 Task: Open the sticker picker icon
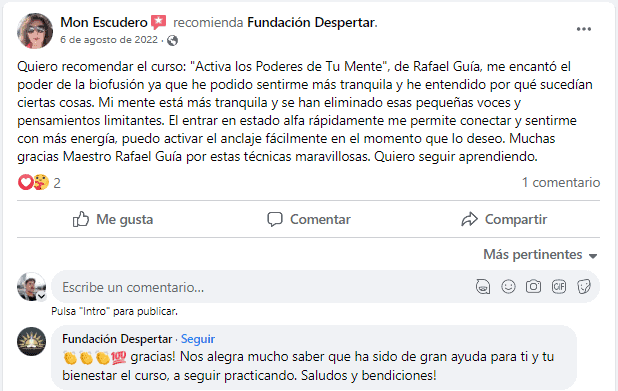[584, 287]
